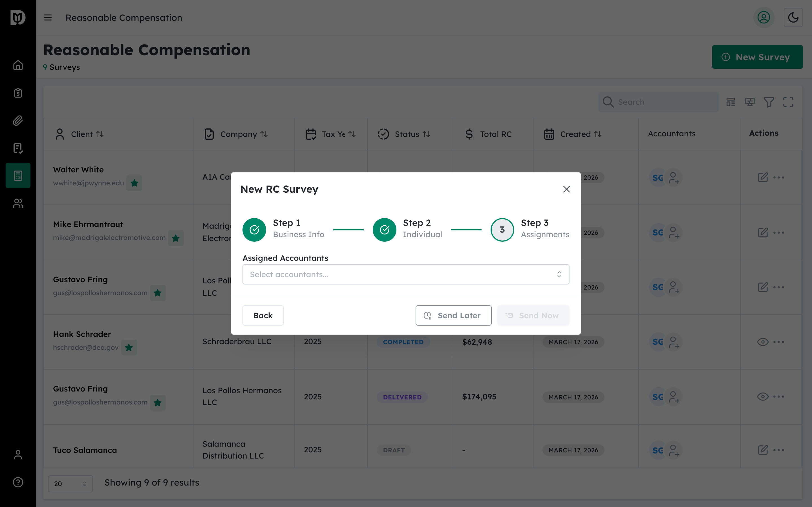Click the eye icon on Gustavo Fring's delivered row
This screenshot has height=507, width=812.
[x=763, y=397]
